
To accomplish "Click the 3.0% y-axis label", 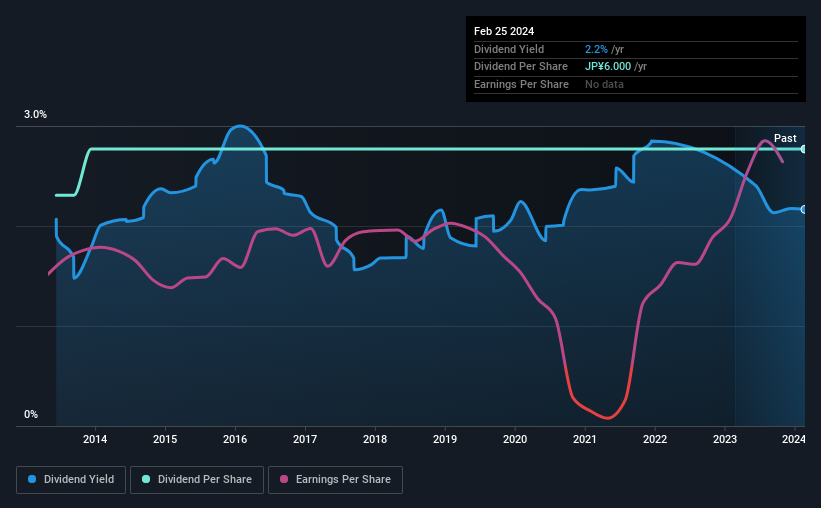I will pyautogui.click(x=35, y=114).
